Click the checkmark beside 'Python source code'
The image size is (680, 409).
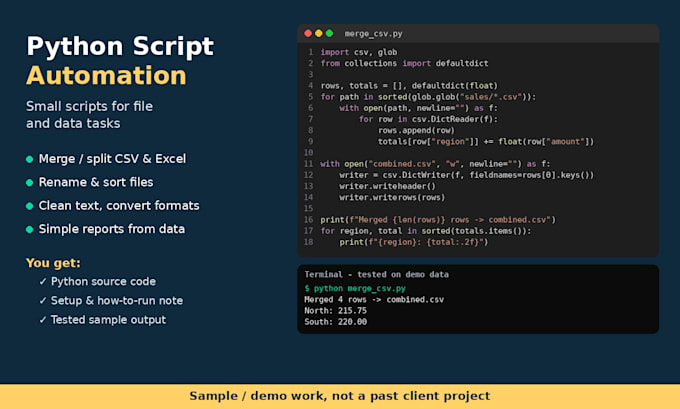(42, 281)
